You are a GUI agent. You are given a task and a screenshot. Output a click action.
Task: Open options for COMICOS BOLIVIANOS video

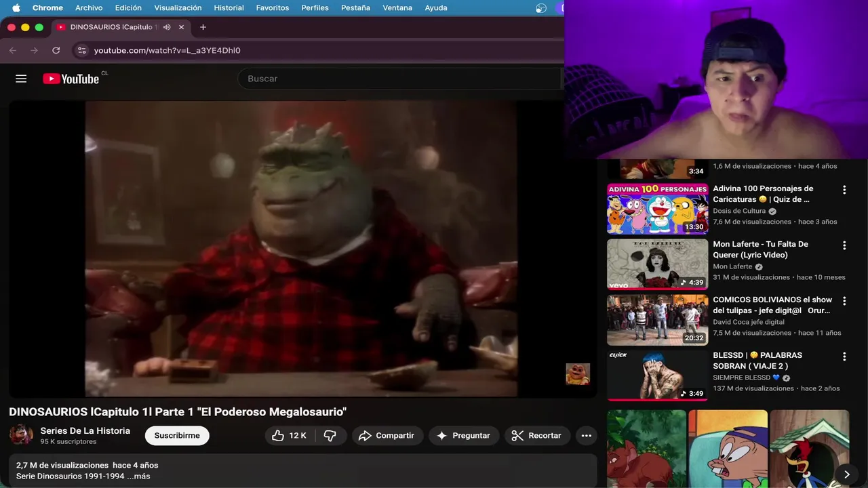[844, 301]
